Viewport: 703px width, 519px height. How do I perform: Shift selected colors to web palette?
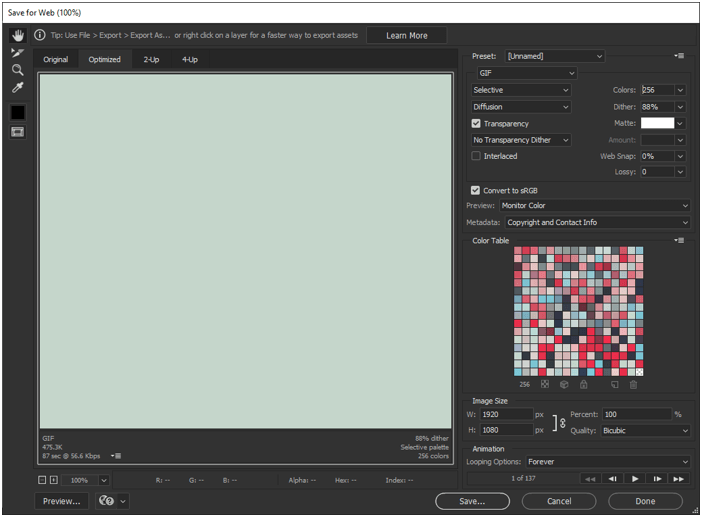pos(564,385)
